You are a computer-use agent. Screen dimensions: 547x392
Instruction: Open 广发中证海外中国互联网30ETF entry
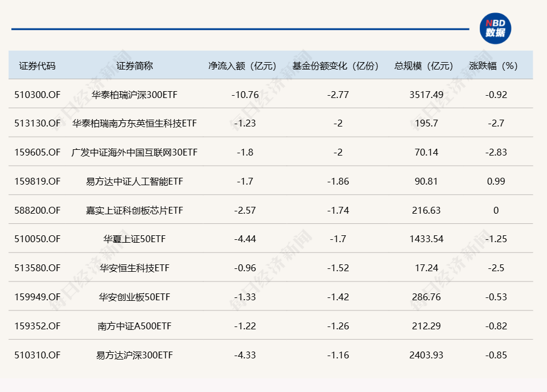pos(134,152)
